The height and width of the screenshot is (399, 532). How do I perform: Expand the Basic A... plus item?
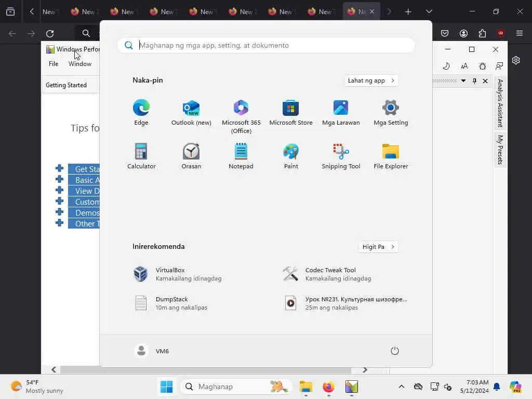click(x=59, y=179)
